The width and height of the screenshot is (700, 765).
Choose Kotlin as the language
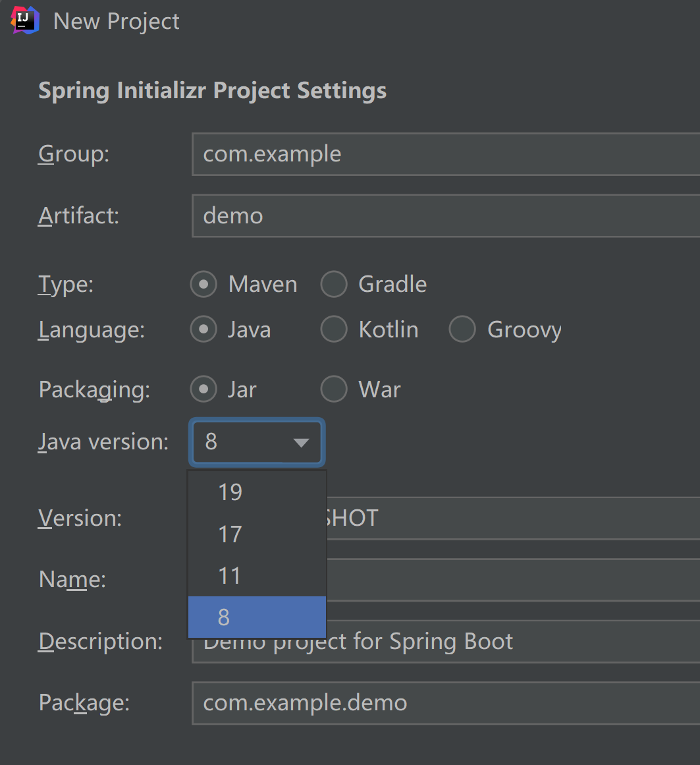tap(334, 329)
